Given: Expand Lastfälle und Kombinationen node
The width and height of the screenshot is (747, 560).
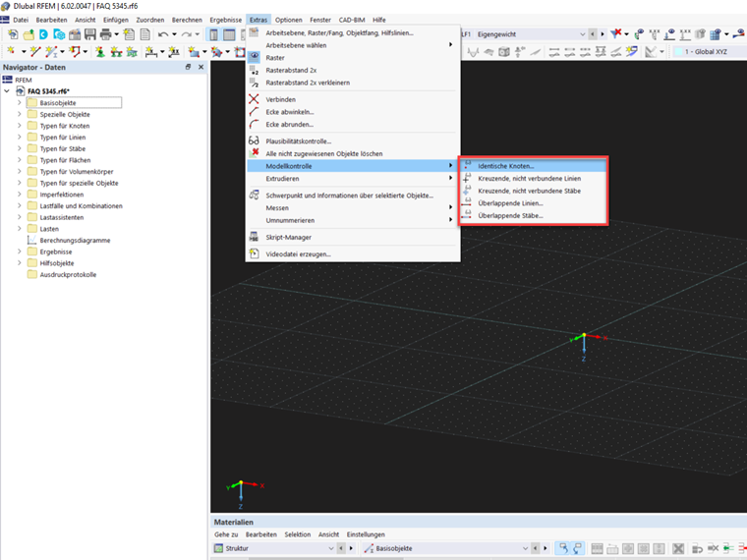Looking at the screenshot, I should [19, 205].
